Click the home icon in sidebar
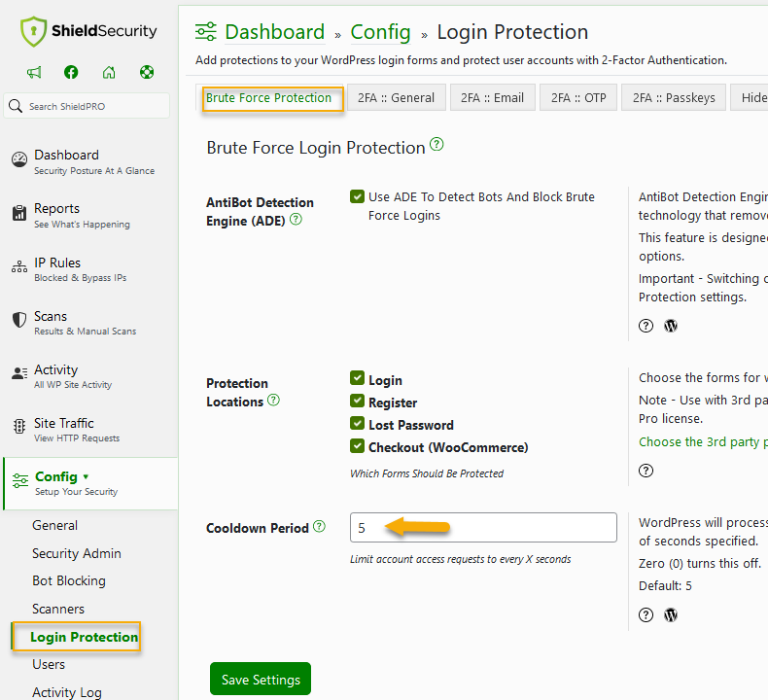The height and width of the screenshot is (700, 768). coord(109,73)
